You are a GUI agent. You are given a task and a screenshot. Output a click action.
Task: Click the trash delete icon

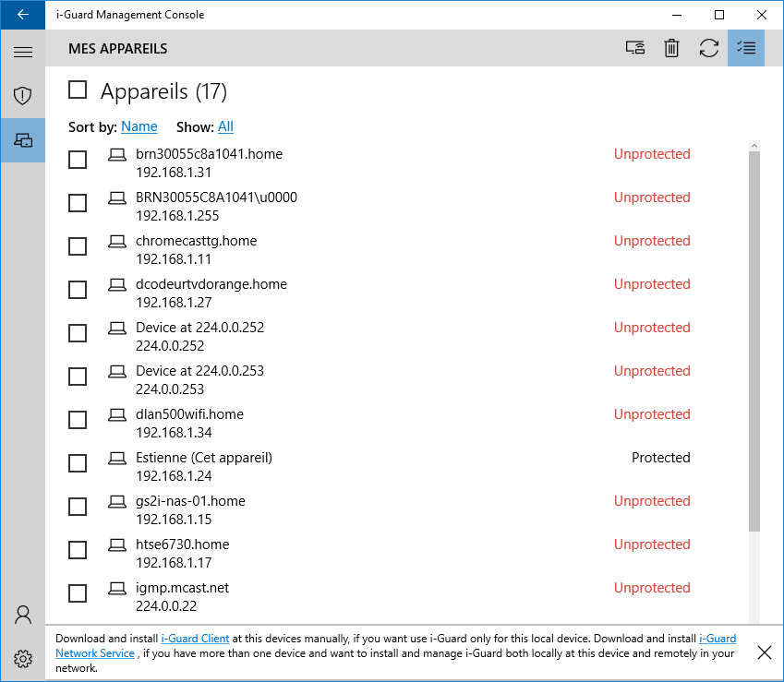point(671,48)
